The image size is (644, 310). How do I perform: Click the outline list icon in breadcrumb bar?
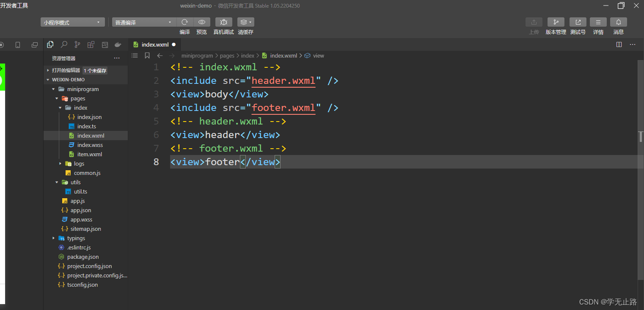point(135,55)
